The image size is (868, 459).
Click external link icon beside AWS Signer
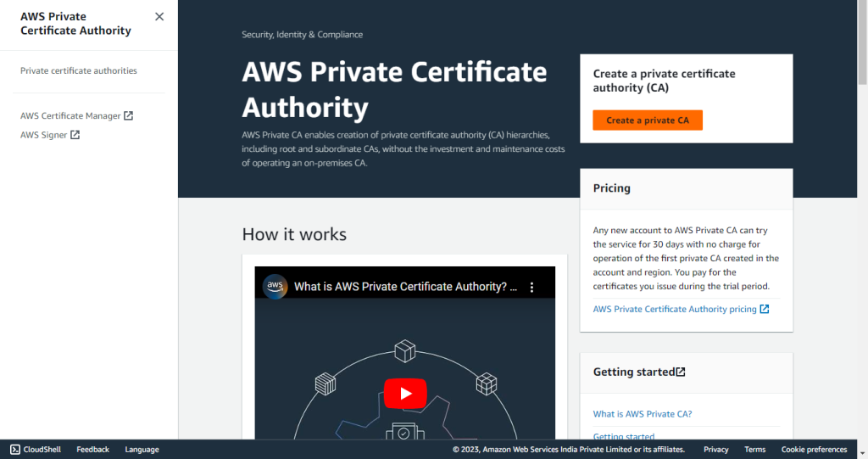pos(75,135)
